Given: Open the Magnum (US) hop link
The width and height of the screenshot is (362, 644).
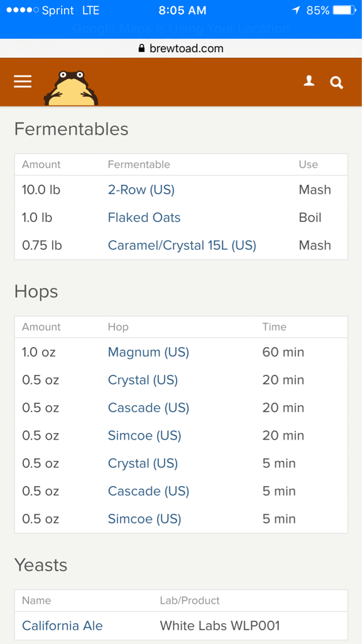Looking at the screenshot, I should pyautogui.click(x=148, y=352).
